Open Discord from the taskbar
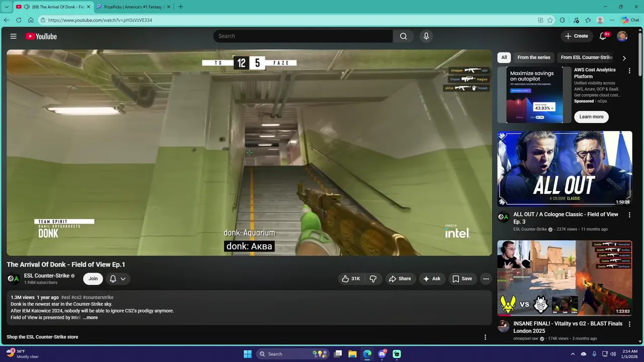Viewport: 644px width, 362px height. (x=382, y=354)
